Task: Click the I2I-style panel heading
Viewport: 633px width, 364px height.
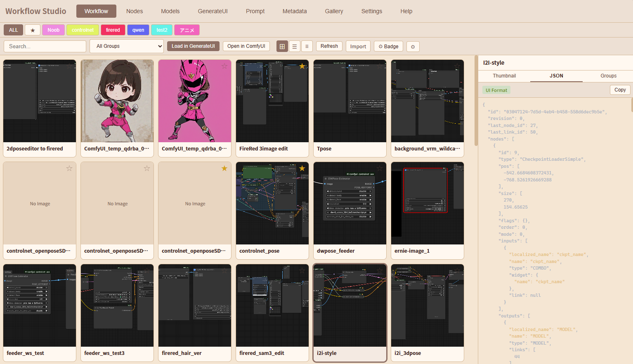Action: tap(494, 63)
